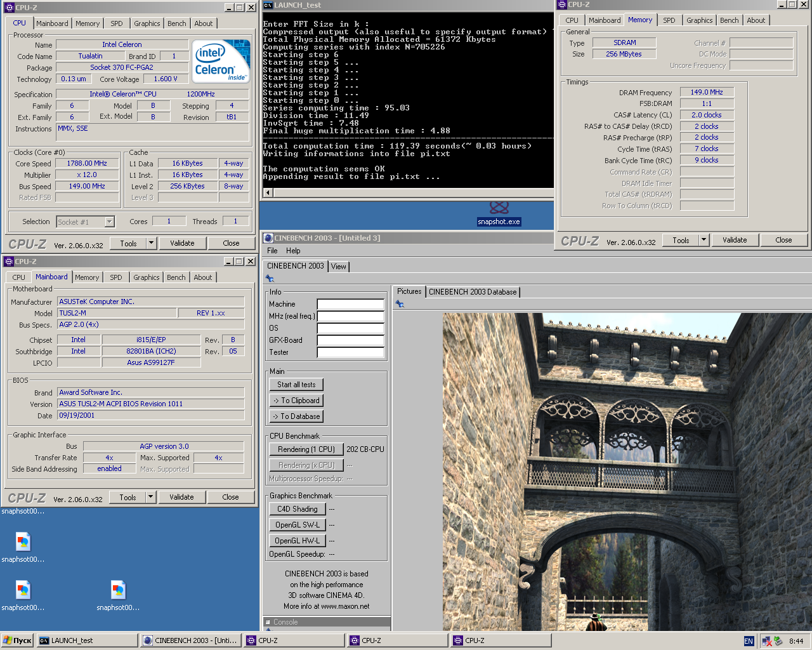This screenshot has height=650, width=812.
Task: Click the pushpin icon under CINEBENCH 2003 tab
Action: pyautogui.click(x=270, y=279)
